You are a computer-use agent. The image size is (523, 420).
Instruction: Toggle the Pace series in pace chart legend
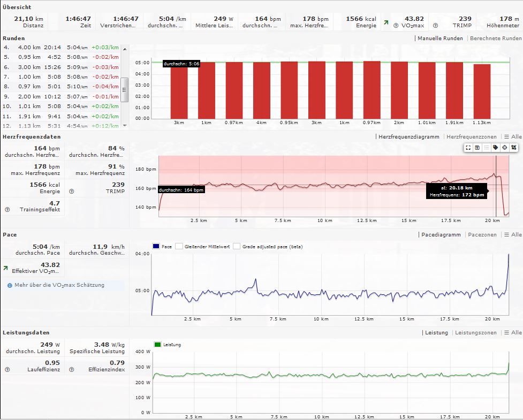pyautogui.click(x=156, y=247)
